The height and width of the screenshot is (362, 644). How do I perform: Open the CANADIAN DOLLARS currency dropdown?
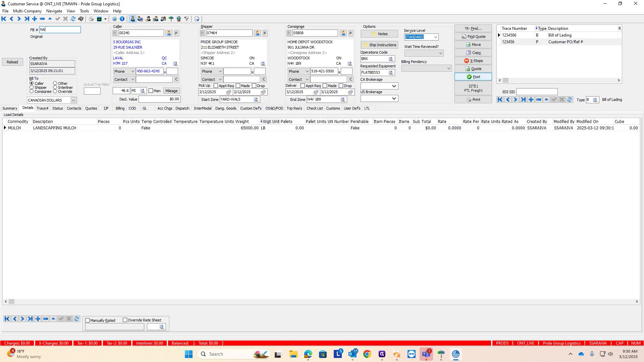73,100
